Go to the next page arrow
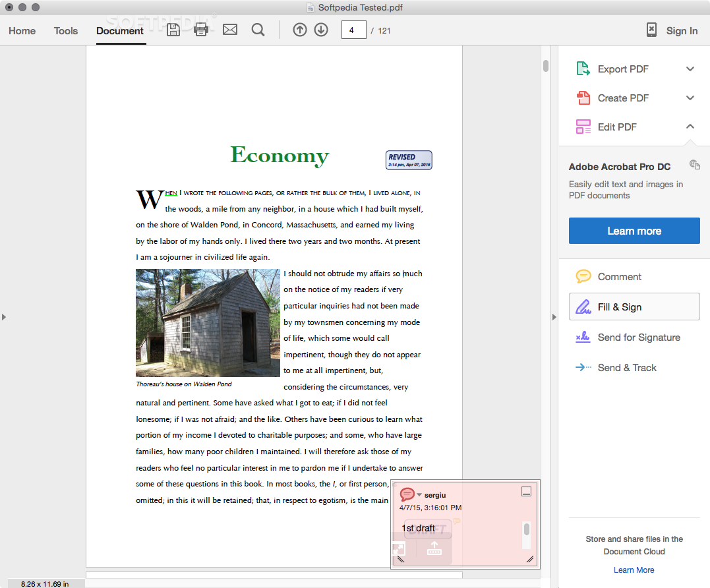Viewport: 710px width, 588px height. 321,30
